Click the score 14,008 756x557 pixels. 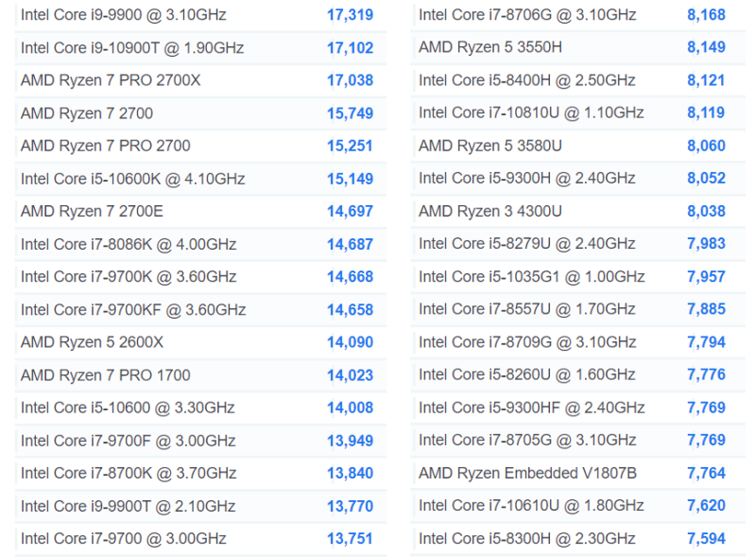tap(350, 408)
